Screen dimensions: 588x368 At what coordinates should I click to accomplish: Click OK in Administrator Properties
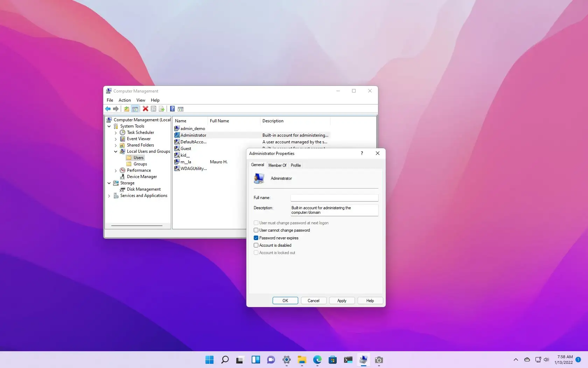(x=285, y=301)
